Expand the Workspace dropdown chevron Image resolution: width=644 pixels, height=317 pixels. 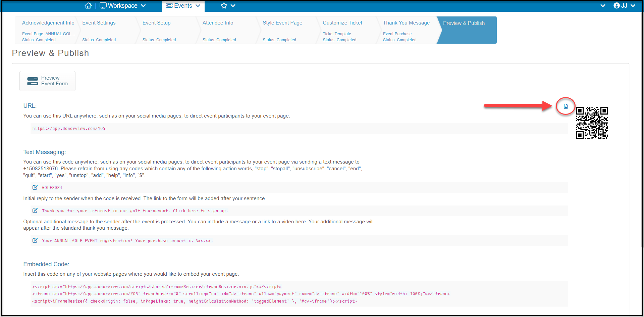pyautogui.click(x=143, y=6)
